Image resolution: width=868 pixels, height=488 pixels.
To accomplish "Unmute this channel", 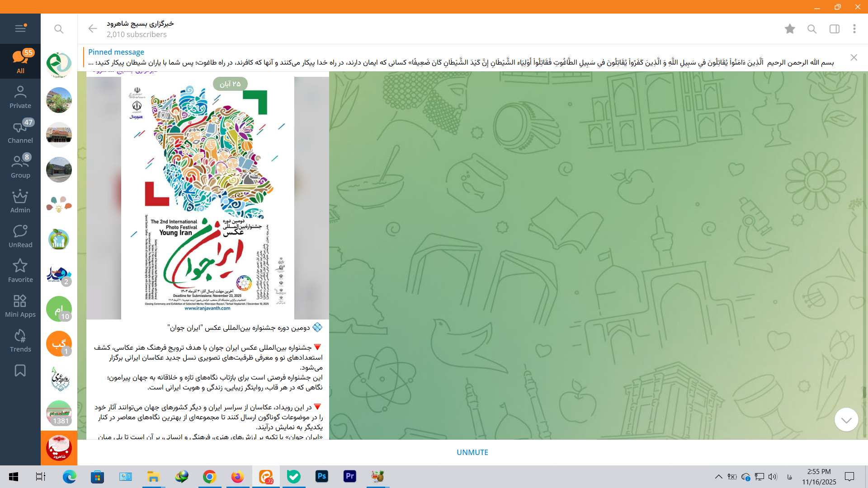I will [472, 452].
